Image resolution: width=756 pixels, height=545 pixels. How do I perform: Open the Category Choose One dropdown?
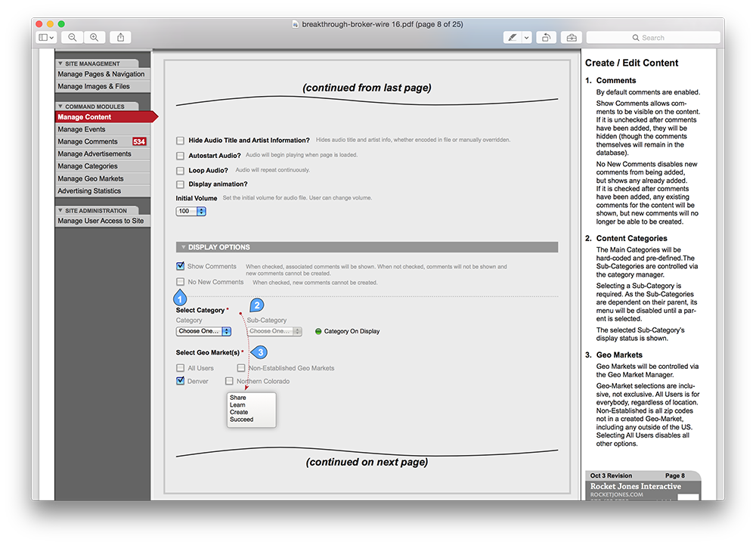coord(203,331)
